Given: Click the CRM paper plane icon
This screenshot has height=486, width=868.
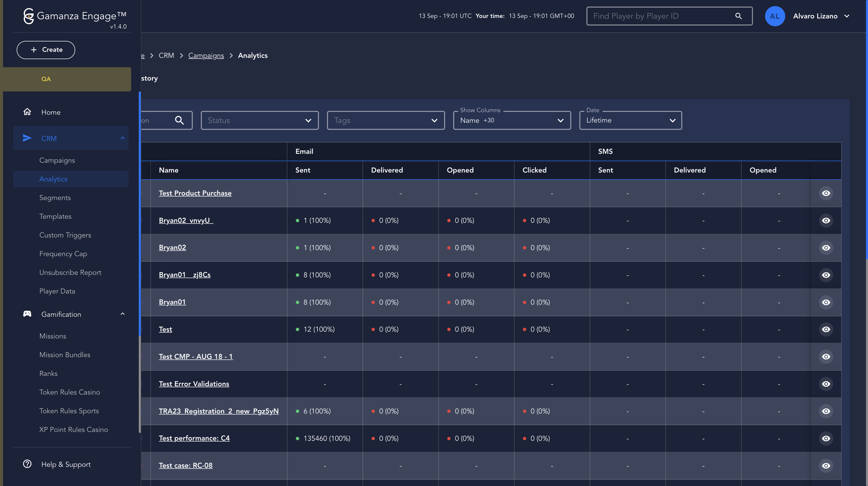Looking at the screenshot, I should pyautogui.click(x=27, y=138).
